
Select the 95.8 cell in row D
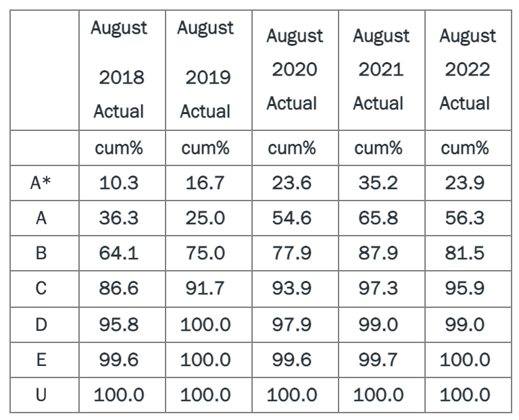[119, 324]
